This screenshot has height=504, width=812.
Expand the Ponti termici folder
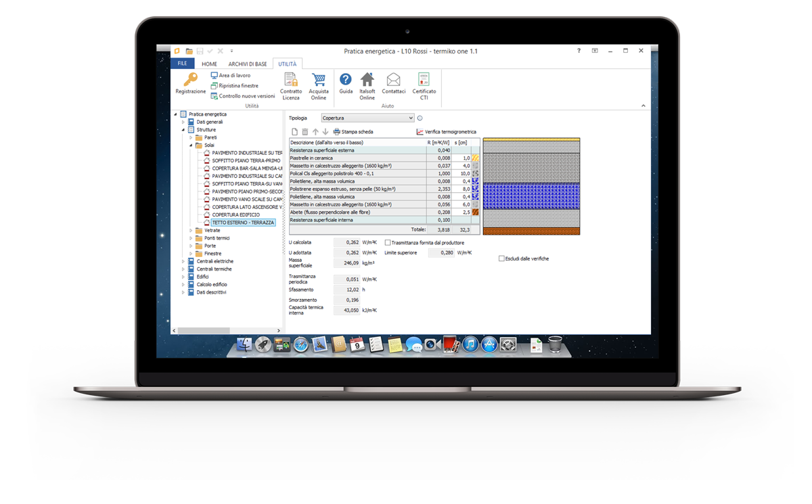point(191,238)
